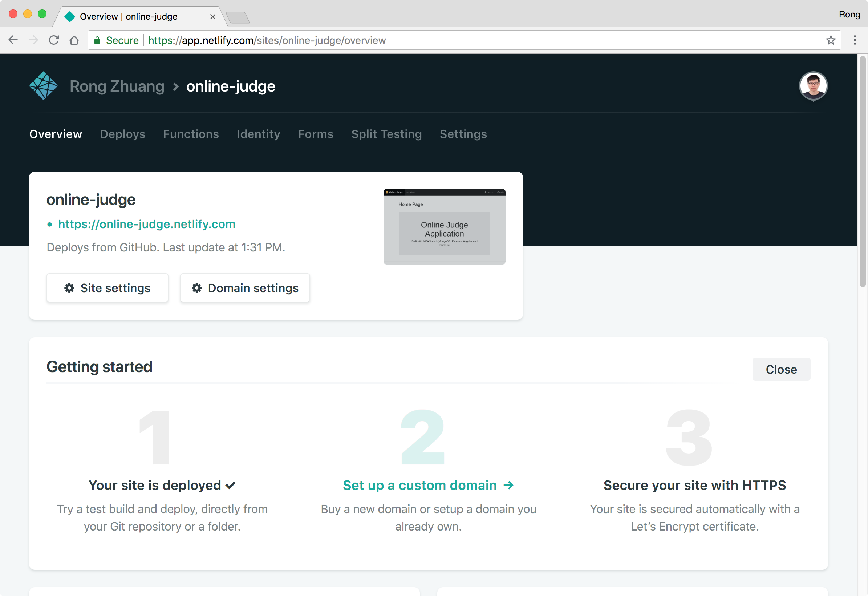This screenshot has width=868, height=596.
Task: Click the Rong profile name in Chrome
Action: tap(849, 14)
